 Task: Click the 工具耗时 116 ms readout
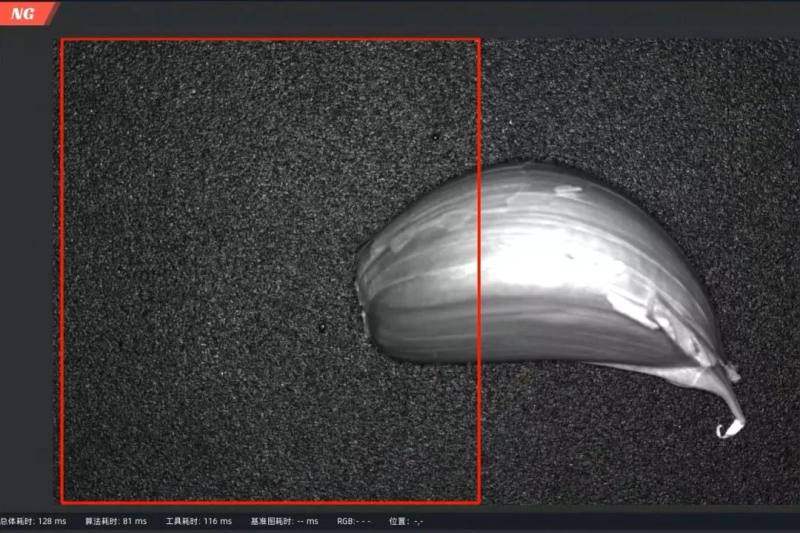click(x=199, y=521)
